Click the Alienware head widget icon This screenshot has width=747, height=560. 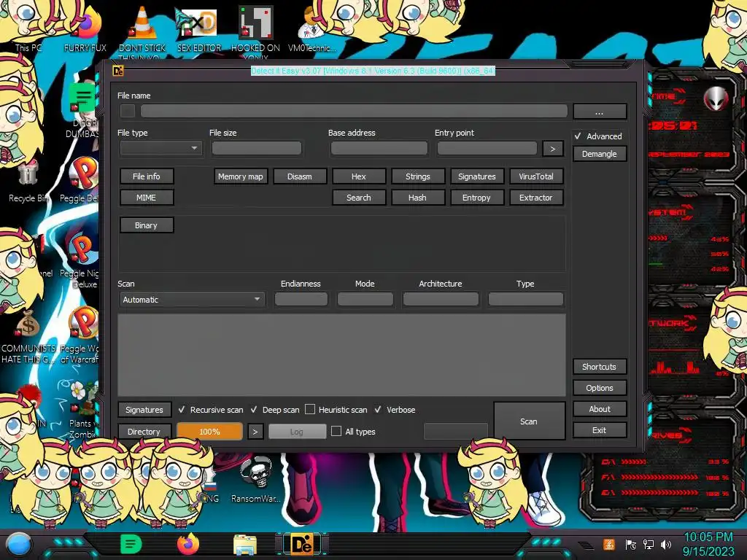(716, 99)
